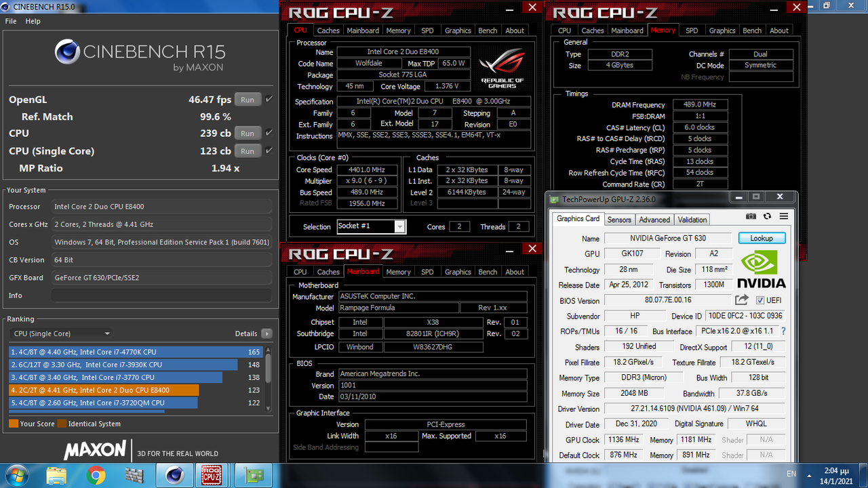The image size is (868, 488).
Task: Take a GPU-Z screenshot with the camera icon
Action: click(x=751, y=216)
